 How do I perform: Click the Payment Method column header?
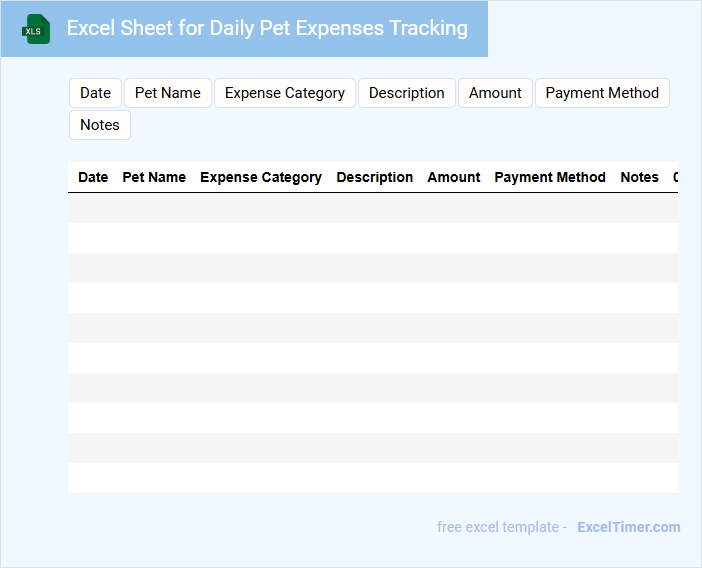point(550,177)
